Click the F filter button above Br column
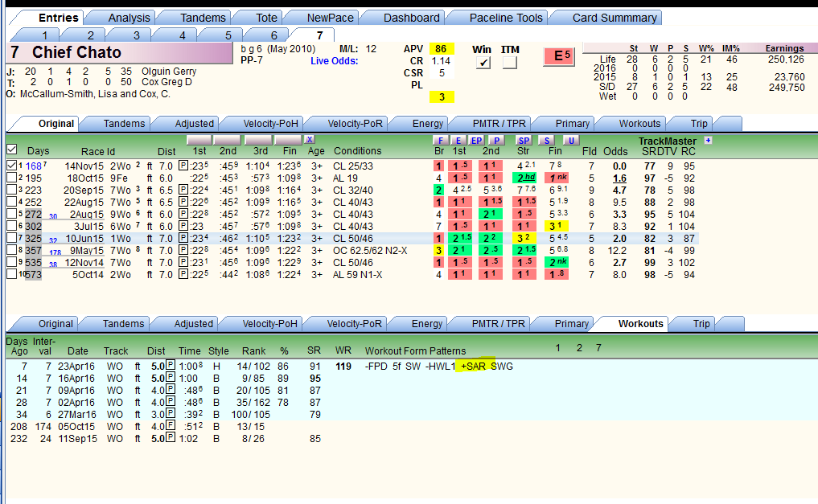This screenshot has height=504, width=818. click(x=440, y=140)
